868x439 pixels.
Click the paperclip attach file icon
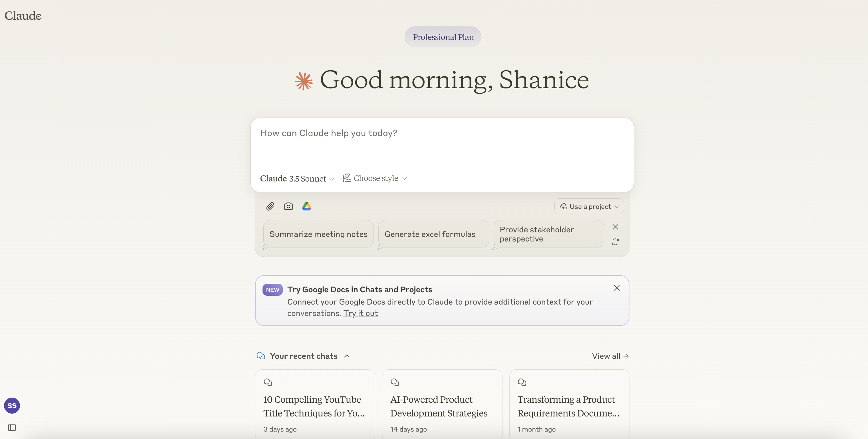coord(270,206)
